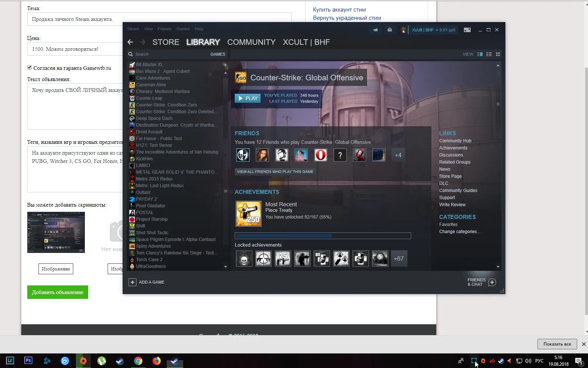588x368 pixels.
Task: Open the Steam menu
Action: (133, 29)
